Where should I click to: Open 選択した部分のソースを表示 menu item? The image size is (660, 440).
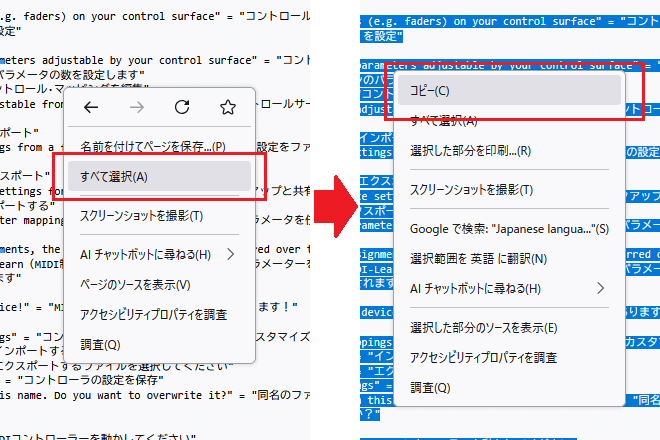(484, 327)
